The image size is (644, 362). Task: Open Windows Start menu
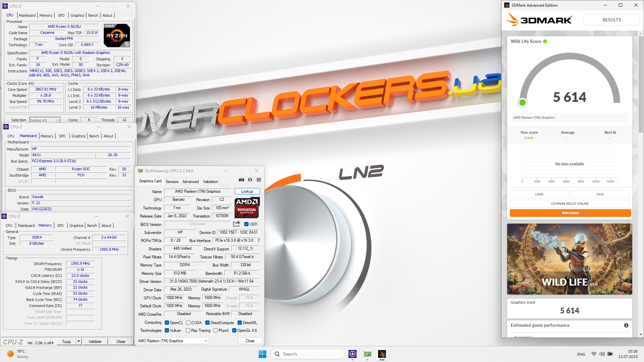[262, 354]
